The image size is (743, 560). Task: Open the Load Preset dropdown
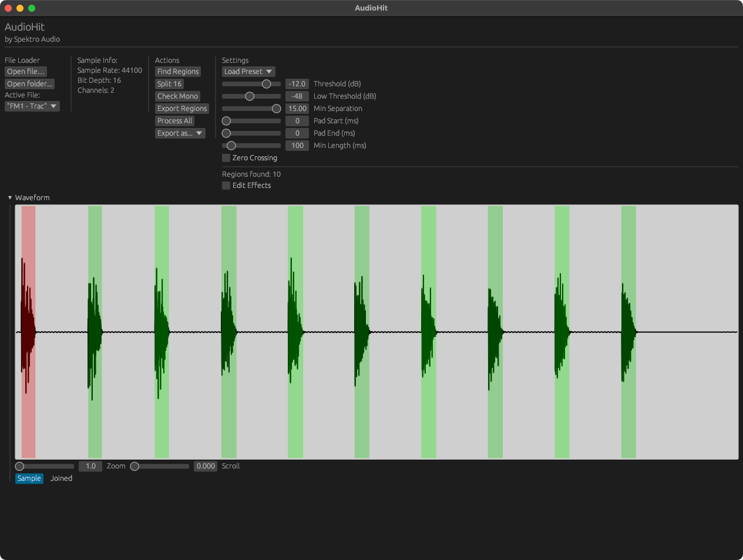click(x=248, y=72)
